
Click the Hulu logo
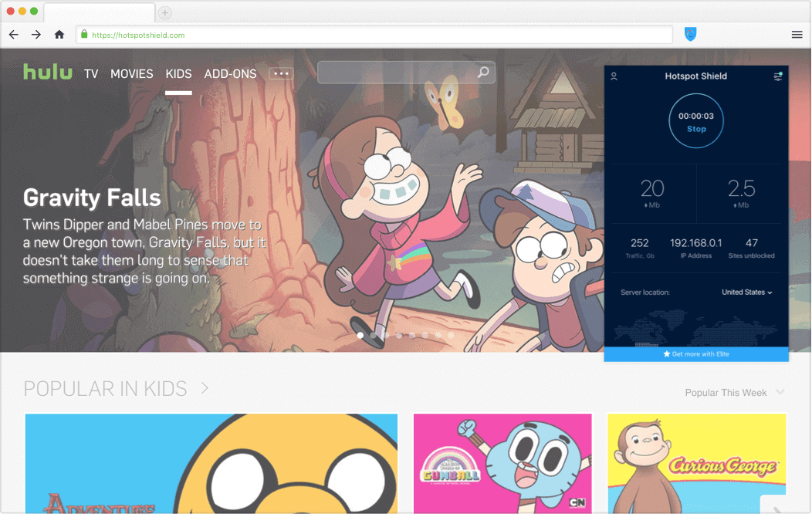point(48,72)
